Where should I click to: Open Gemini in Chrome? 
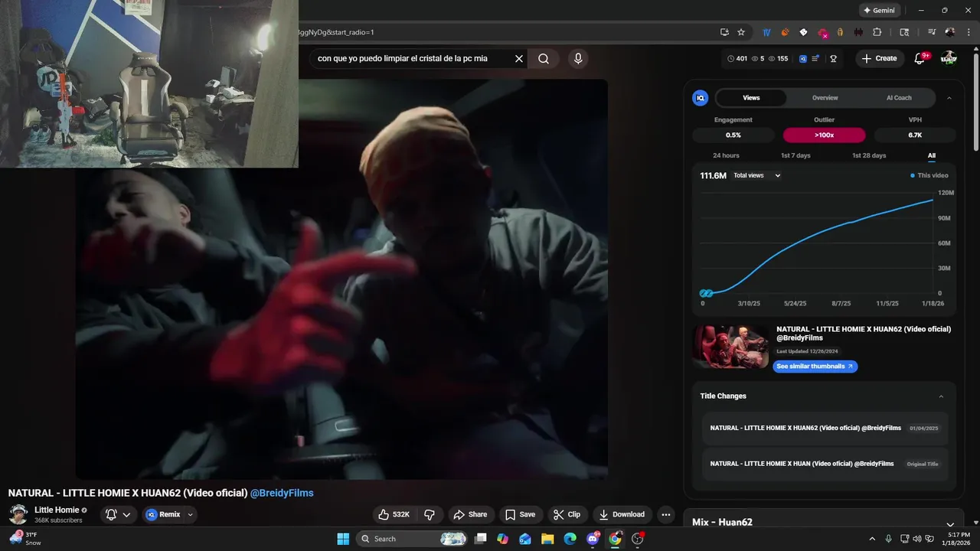[879, 11]
